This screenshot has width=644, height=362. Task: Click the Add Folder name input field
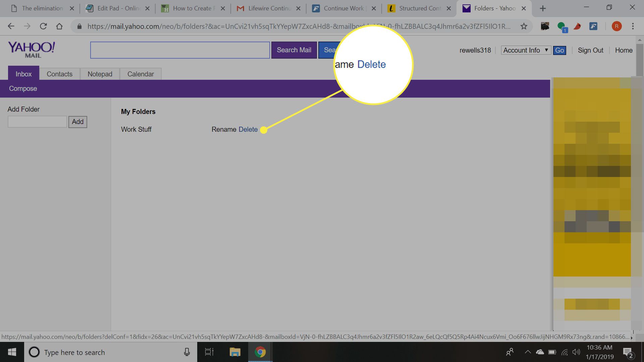click(x=38, y=122)
